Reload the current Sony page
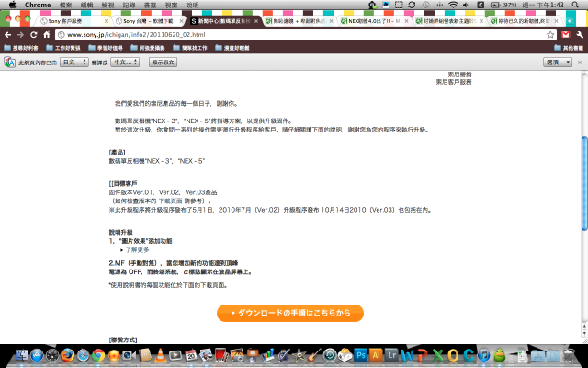Viewport: 588px width, 368px height. click(34, 35)
